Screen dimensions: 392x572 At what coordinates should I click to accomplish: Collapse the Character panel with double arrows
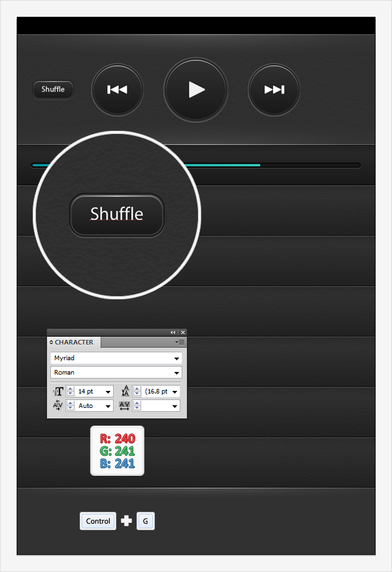point(173,332)
